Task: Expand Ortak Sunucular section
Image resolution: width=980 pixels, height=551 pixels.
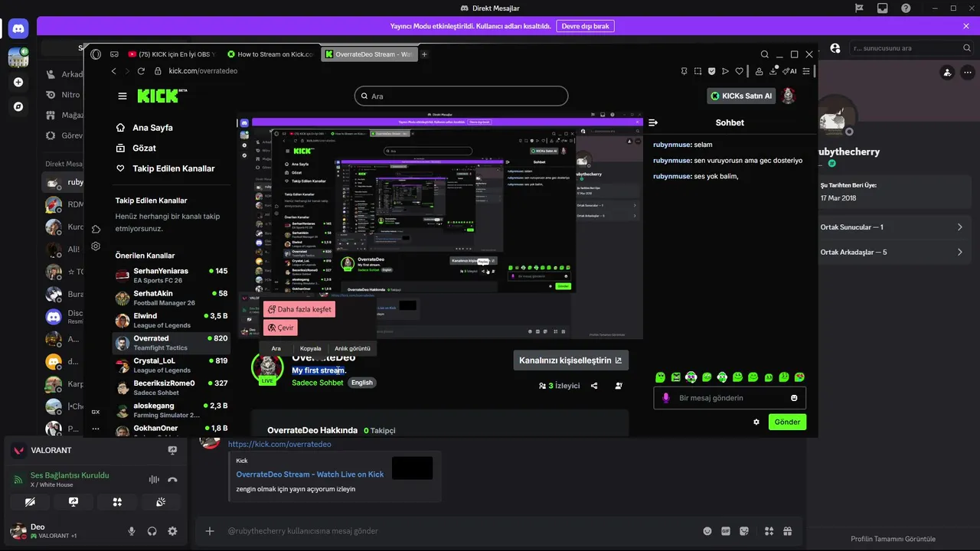Action: tap(891, 227)
